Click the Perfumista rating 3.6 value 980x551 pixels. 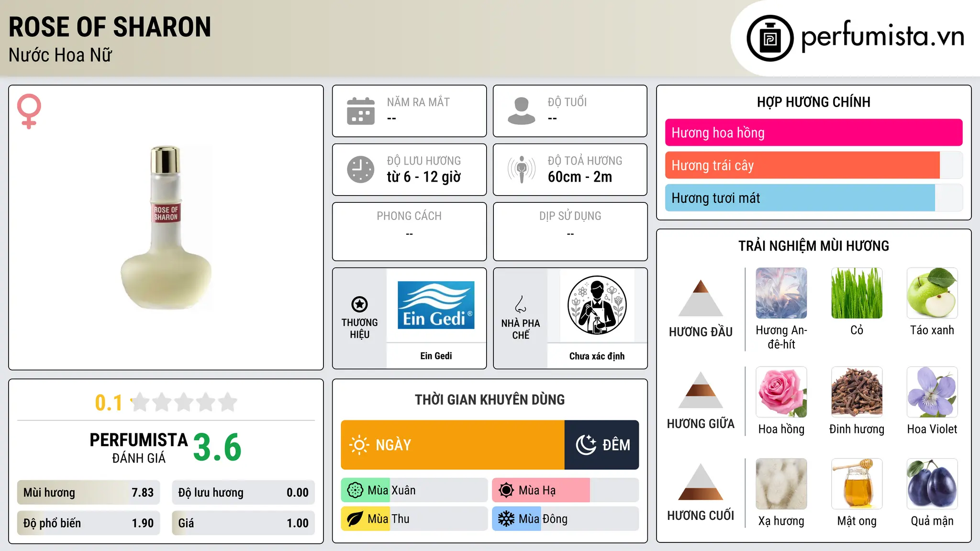tap(217, 447)
